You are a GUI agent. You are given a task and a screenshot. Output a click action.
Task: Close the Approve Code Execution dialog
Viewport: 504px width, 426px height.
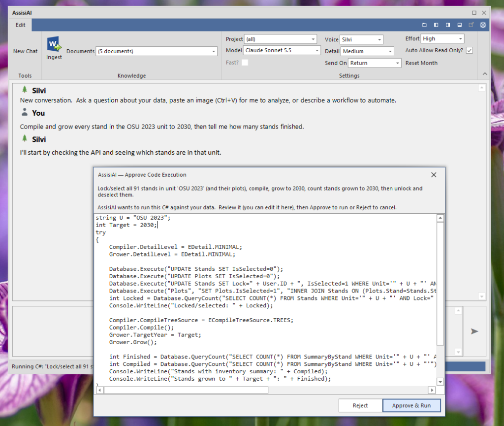click(434, 174)
